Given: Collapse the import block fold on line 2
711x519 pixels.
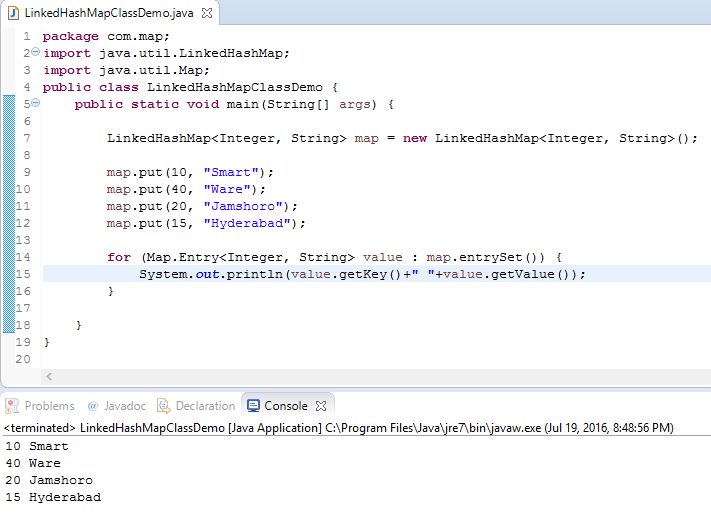Looking at the screenshot, I should [35, 53].
